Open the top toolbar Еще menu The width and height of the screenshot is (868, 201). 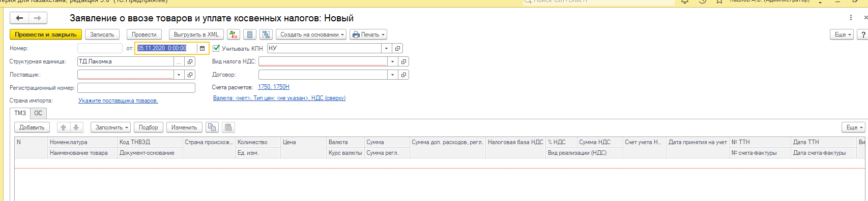click(843, 35)
